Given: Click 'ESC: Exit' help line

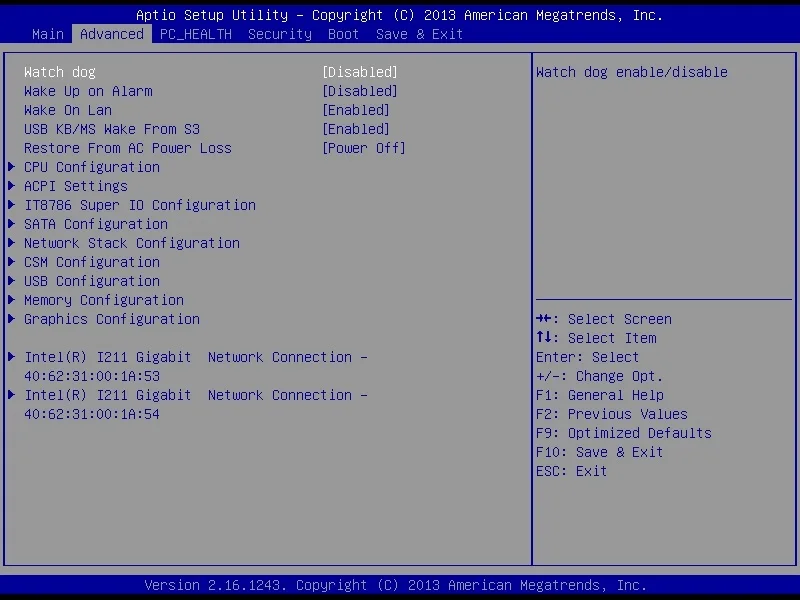Looking at the screenshot, I should (571, 471).
